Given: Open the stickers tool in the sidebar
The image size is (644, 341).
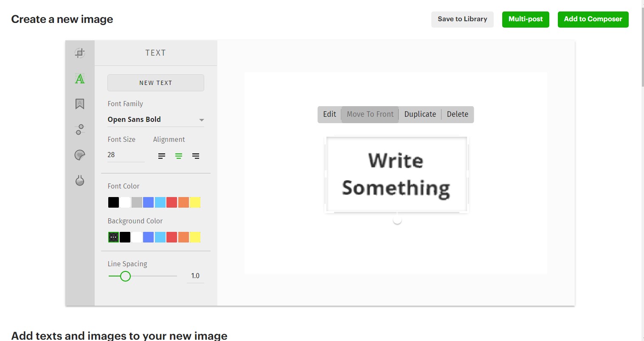Looking at the screenshot, I should 80,155.
